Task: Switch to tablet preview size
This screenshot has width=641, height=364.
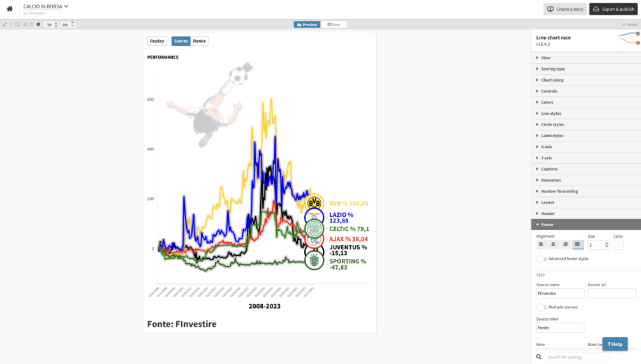Action: 26,24
